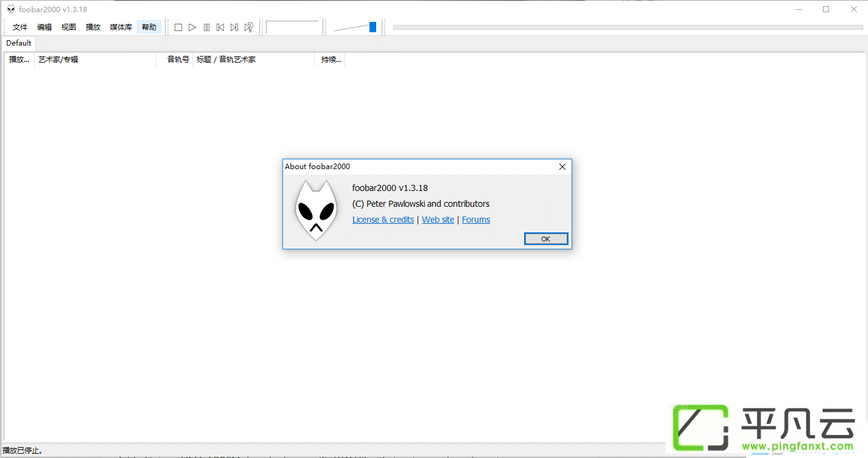Maximize the foobar2000 main window

pyautogui.click(x=826, y=9)
